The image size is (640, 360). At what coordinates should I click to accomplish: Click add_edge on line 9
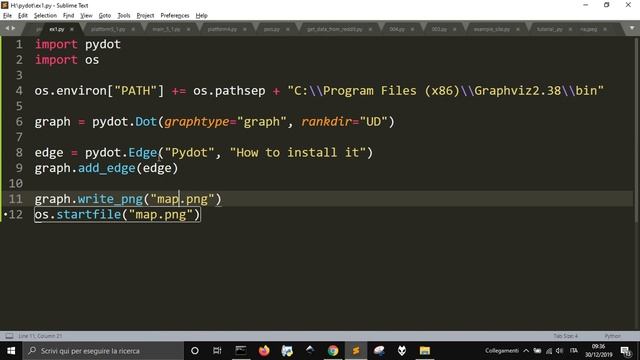(x=107, y=168)
